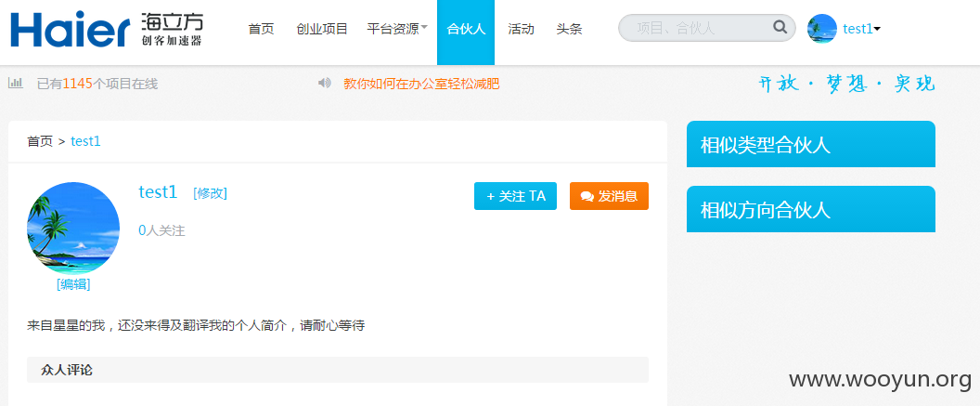Open the 创业项目 nav item
980x406 pixels.
coord(322,29)
